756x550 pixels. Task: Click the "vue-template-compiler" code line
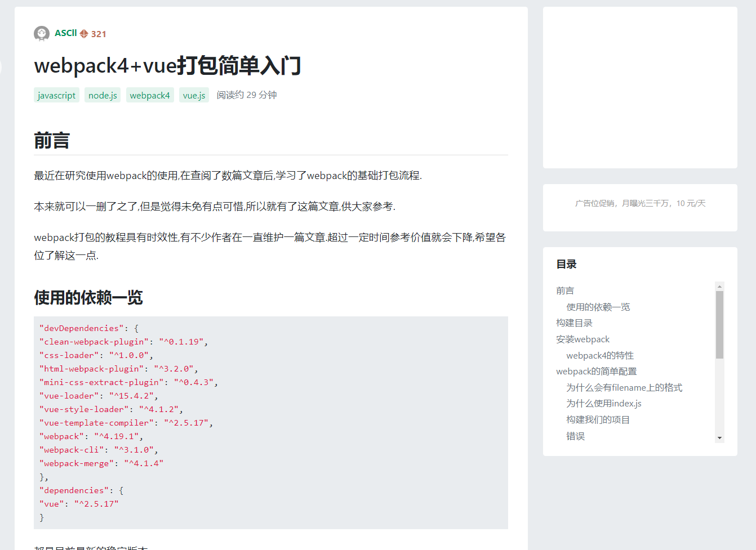[126, 423]
